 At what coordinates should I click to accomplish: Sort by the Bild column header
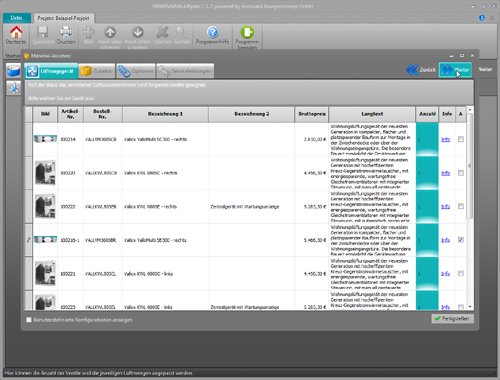45,114
